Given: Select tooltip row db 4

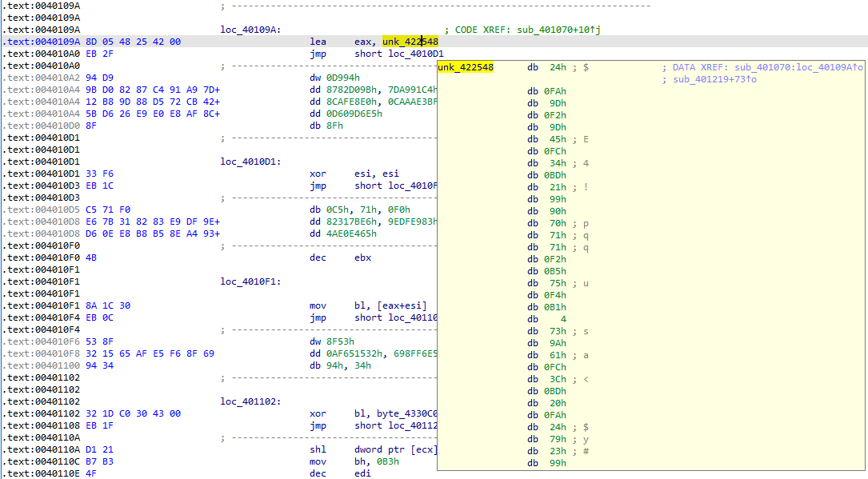Looking at the screenshot, I should click(x=547, y=320).
